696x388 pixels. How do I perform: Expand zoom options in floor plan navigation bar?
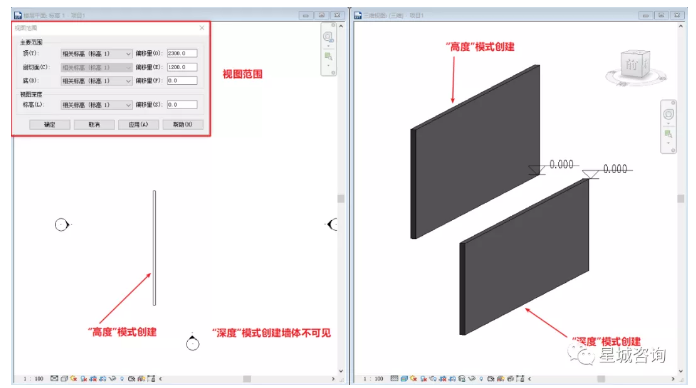pyautogui.click(x=328, y=66)
